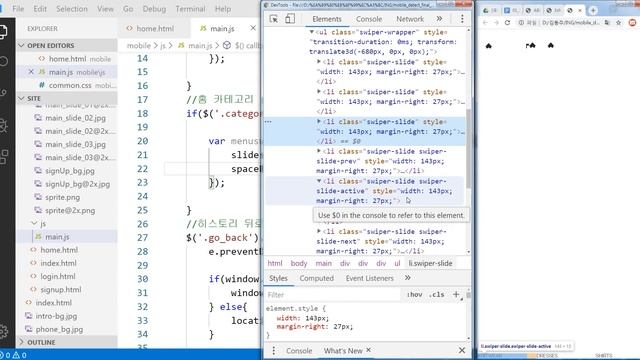Expand the highlighted li swiper-slide node

[x=319, y=121]
